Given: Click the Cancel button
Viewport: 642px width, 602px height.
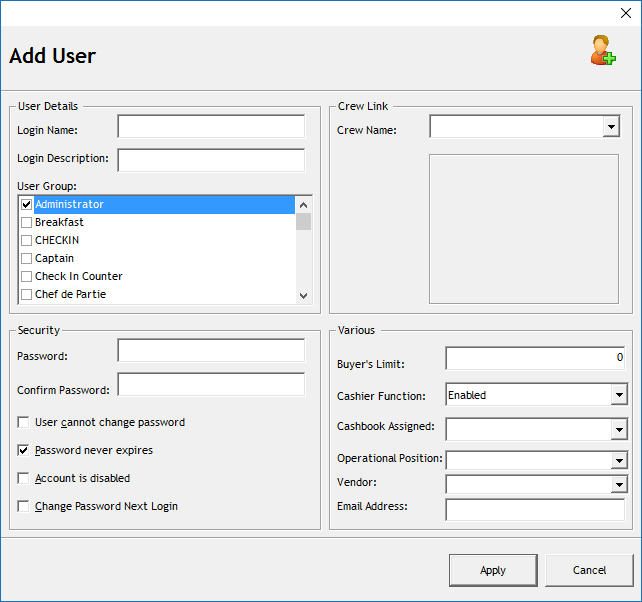Looking at the screenshot, I should coord(589,570).
